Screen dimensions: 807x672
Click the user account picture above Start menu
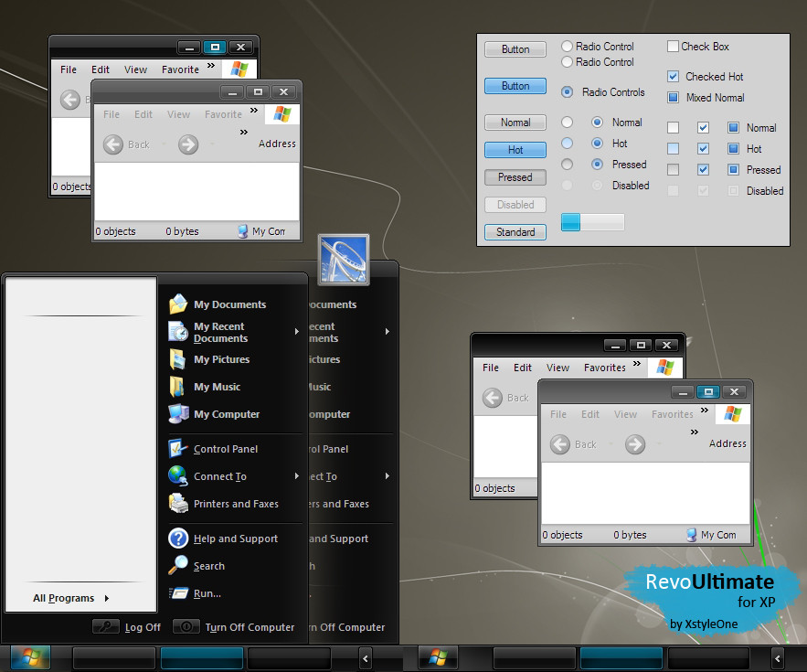pos(343,260)
